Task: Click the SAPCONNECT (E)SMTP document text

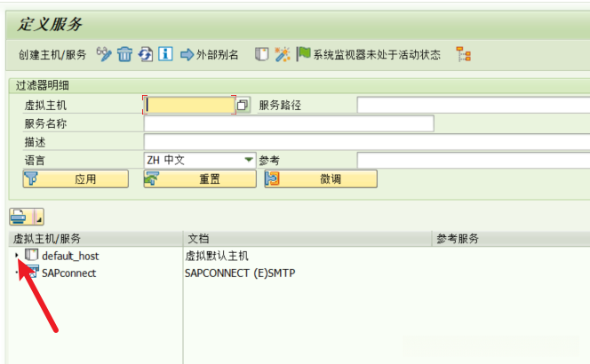Action: pyautogui.click(x=240, y=273)
